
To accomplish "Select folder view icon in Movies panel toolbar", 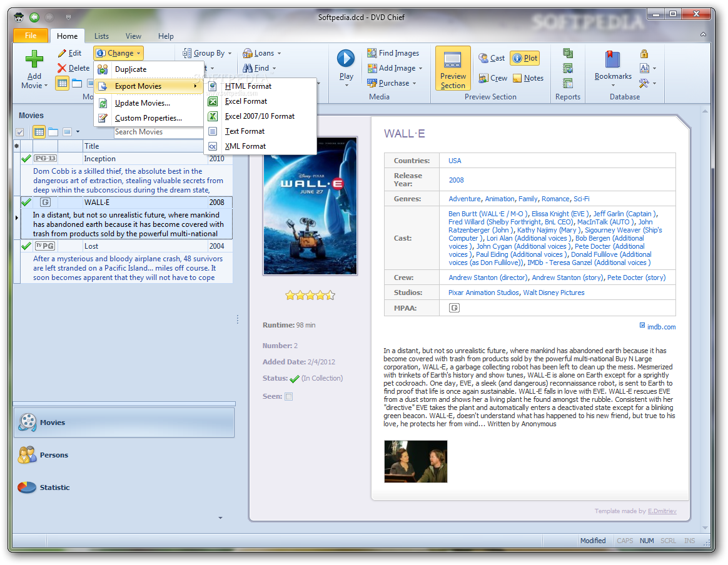I will (x=53, y=132).
